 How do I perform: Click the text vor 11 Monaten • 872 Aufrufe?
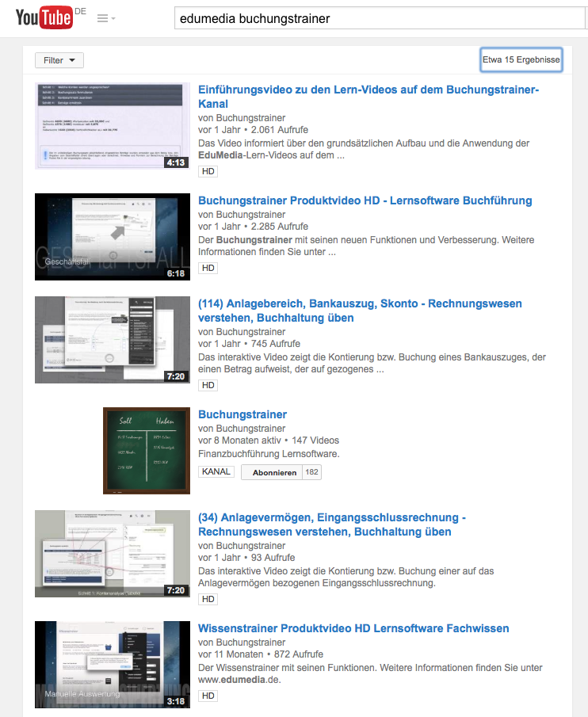click(x=261, y=654)
